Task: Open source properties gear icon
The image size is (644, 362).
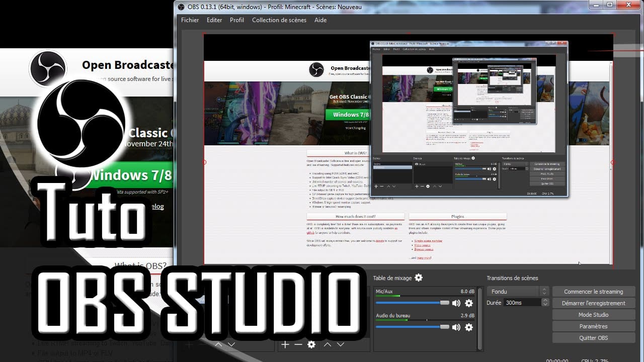Action: point(311,344)
